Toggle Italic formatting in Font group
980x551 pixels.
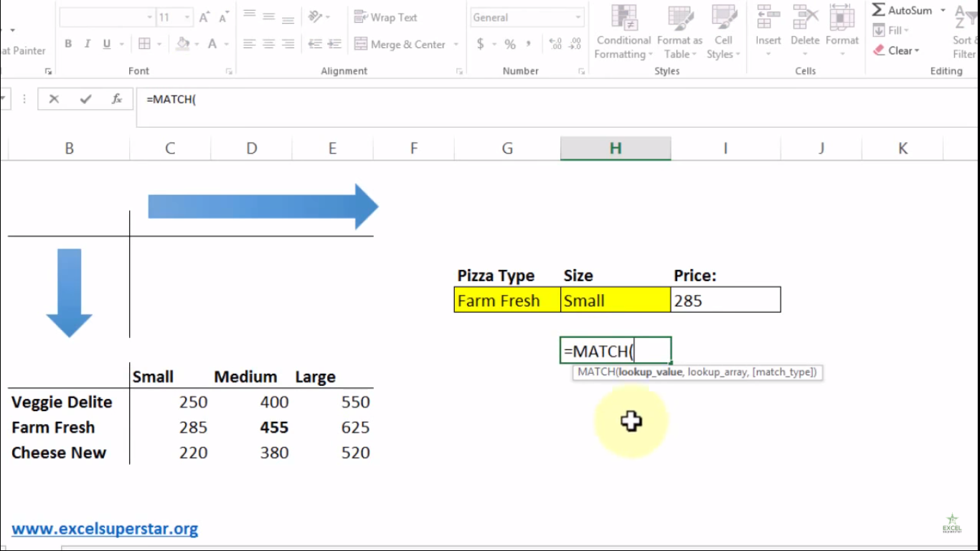point(88,44)
